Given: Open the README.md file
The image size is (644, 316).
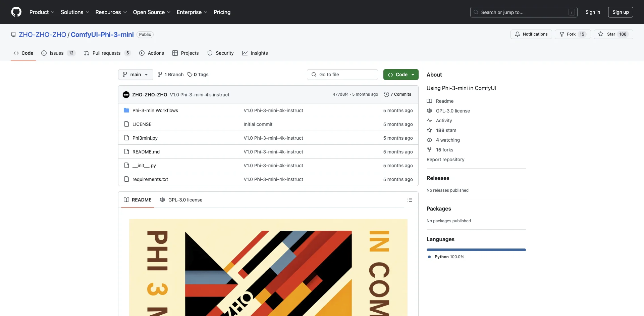Looking at the screenshot, I should [146, 152].
